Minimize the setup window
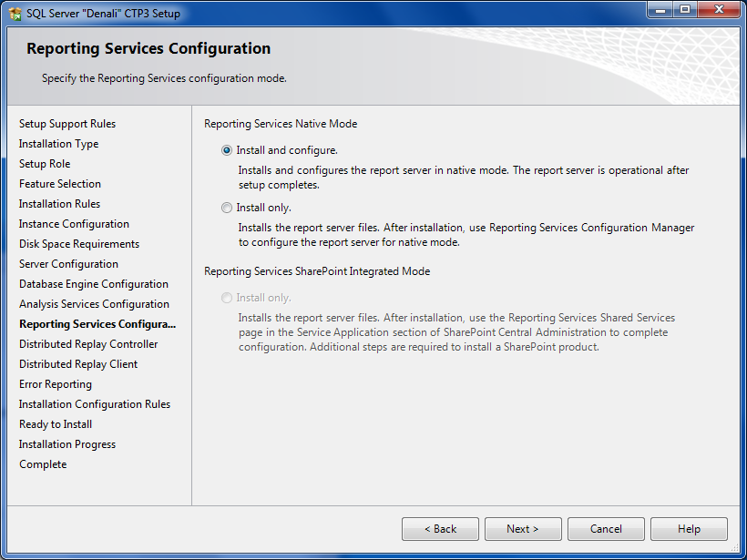 (x=660, y=9)
